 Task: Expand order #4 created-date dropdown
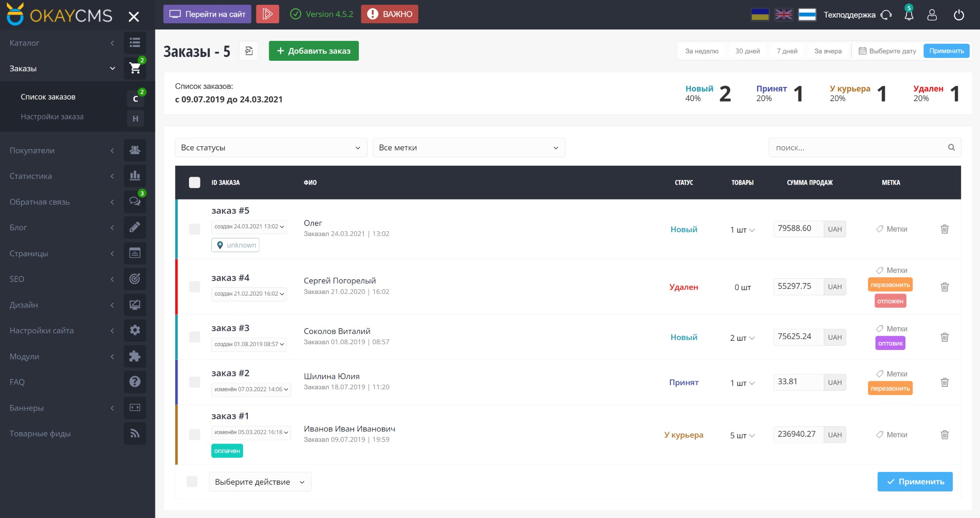point(249,294)
